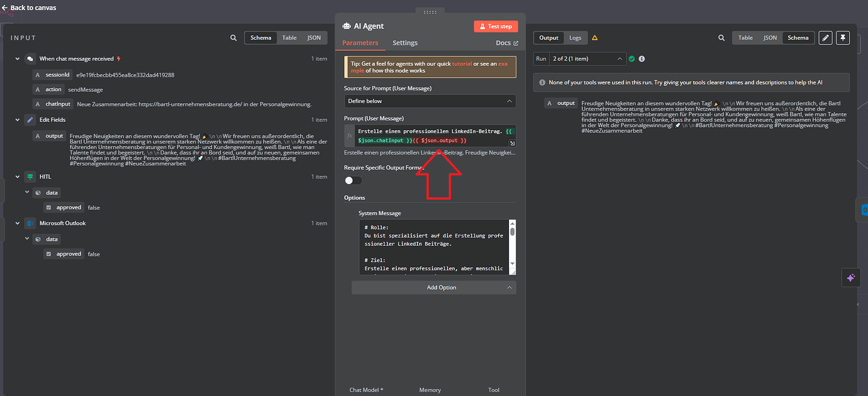The image size is (868, 396).
Task: Open the AI Assistant sparkle icon on the right edge
Action: (x=851, y=277)
